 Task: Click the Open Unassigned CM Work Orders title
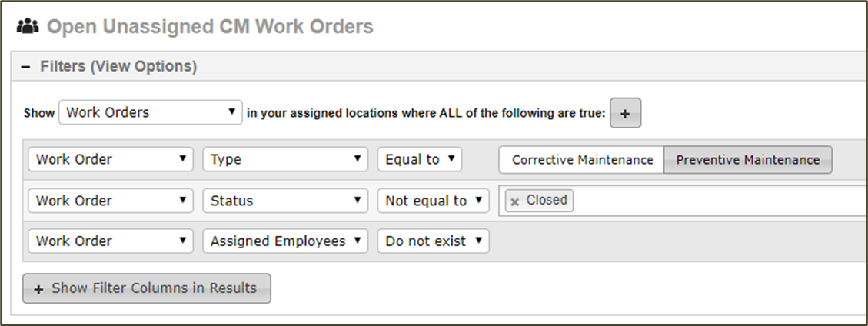210,26
